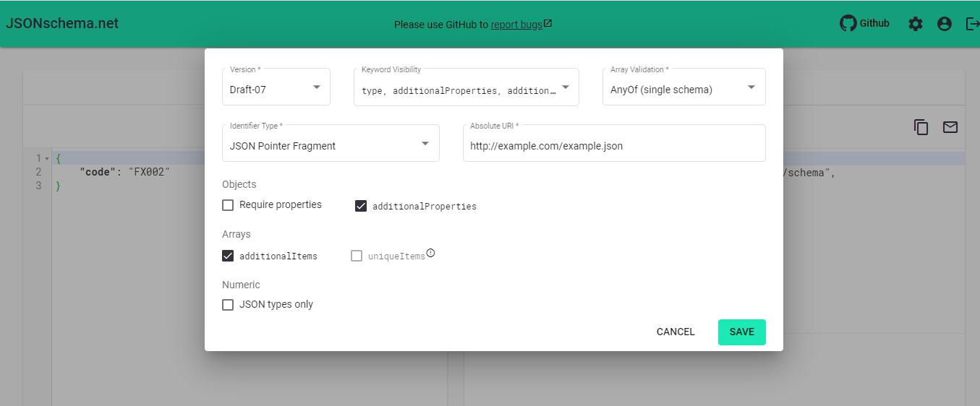The height and width of the screenshot is (406, 980).
Task: Click external link icon beside report bugs
Action: [548, 24]
